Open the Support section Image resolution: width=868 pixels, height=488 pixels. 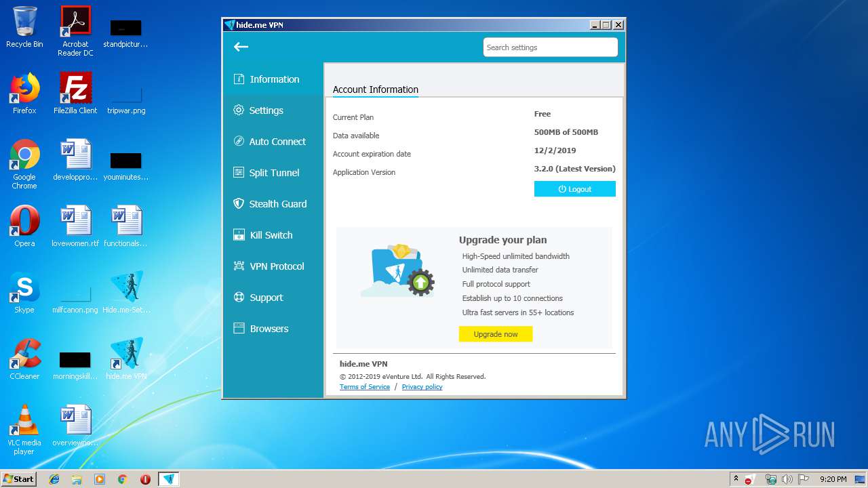click(273, 298)
